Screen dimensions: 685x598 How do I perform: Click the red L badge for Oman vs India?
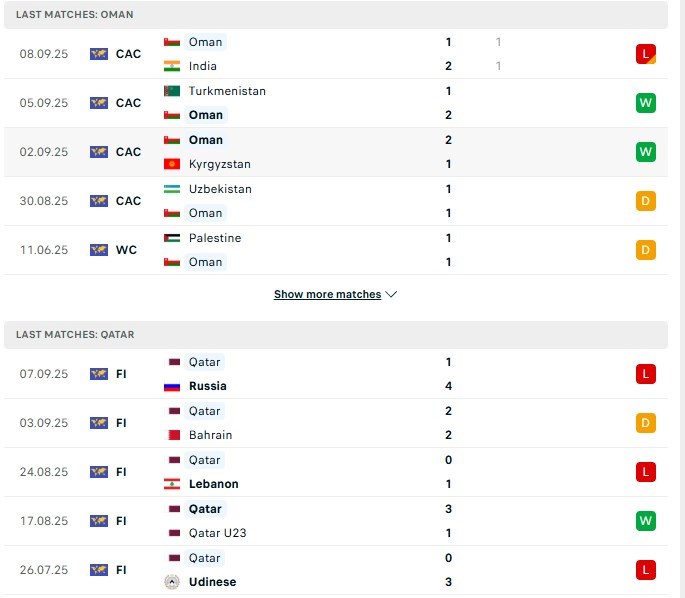[645, 54]
